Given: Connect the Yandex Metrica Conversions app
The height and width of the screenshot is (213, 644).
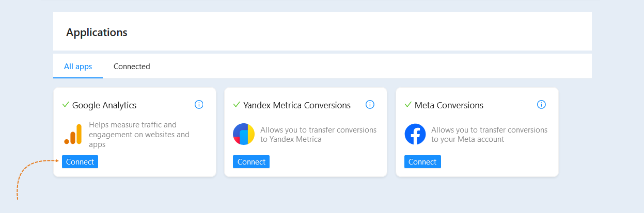Looking at the screenshot, I should (251, 162).
